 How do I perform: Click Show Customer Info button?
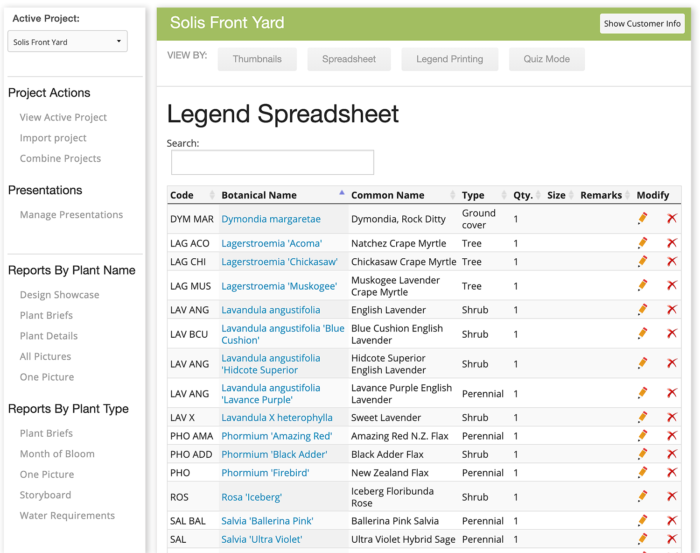coord(642,24)
